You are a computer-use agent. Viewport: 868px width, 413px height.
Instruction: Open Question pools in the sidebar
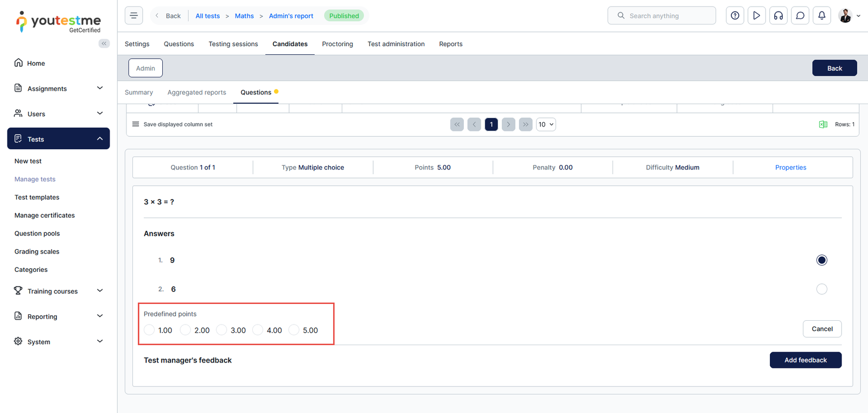(37, 233)
